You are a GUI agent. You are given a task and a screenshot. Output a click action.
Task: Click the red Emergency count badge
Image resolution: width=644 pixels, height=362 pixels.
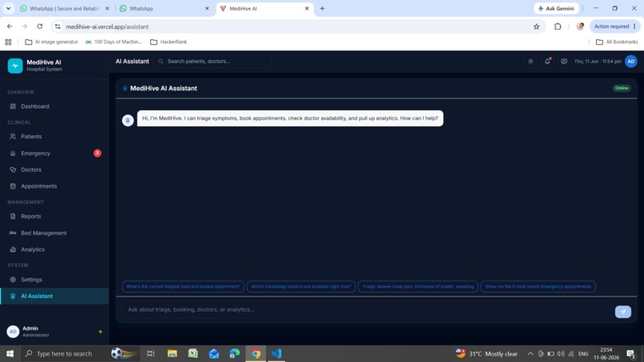97,153
